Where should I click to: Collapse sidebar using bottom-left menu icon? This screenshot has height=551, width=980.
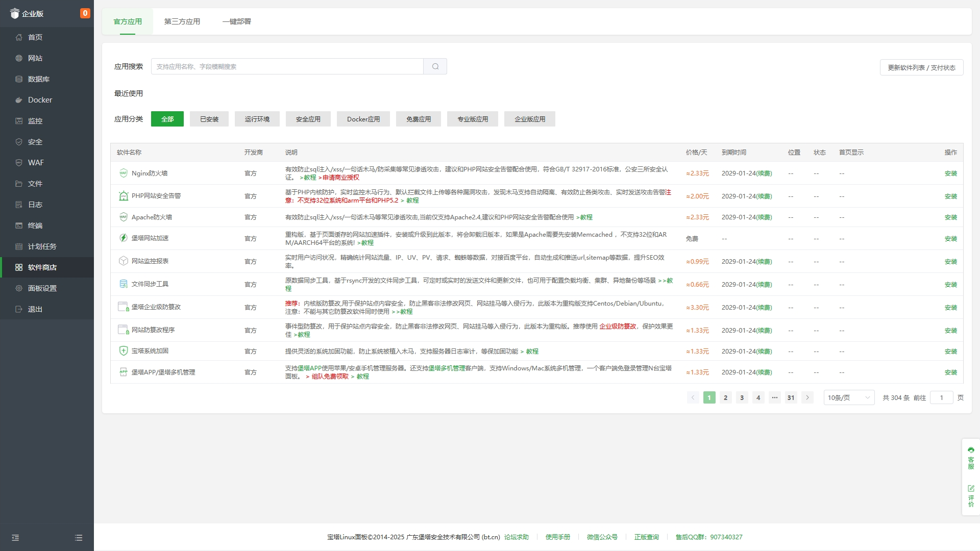coord(15,538)
